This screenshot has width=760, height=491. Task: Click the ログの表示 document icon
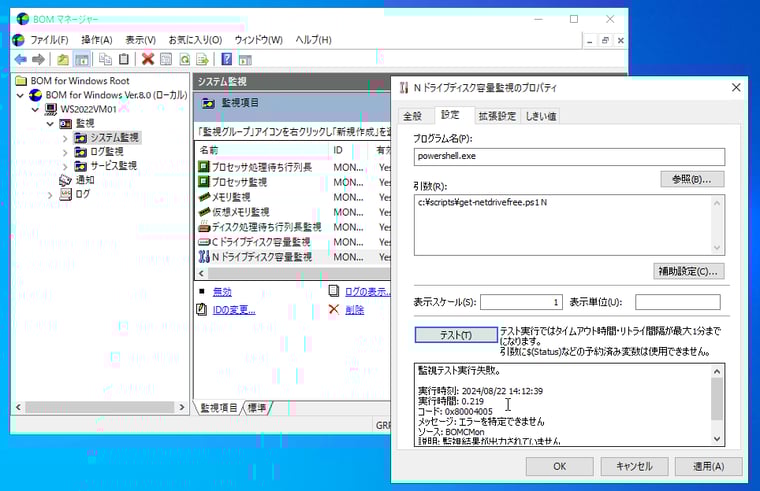(333, 291)
